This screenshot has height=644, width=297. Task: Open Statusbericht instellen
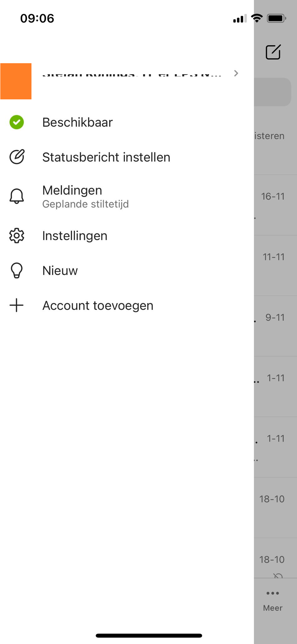(106, 157)
